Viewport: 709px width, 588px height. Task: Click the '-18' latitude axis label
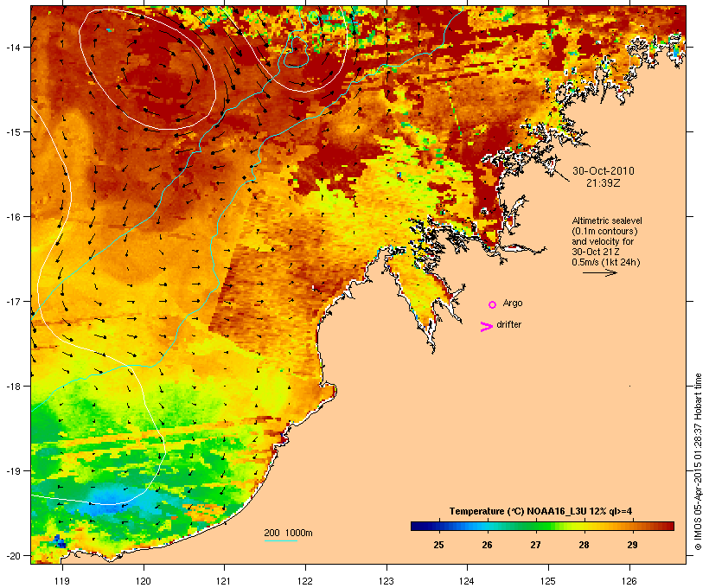(x=12, y=387)
